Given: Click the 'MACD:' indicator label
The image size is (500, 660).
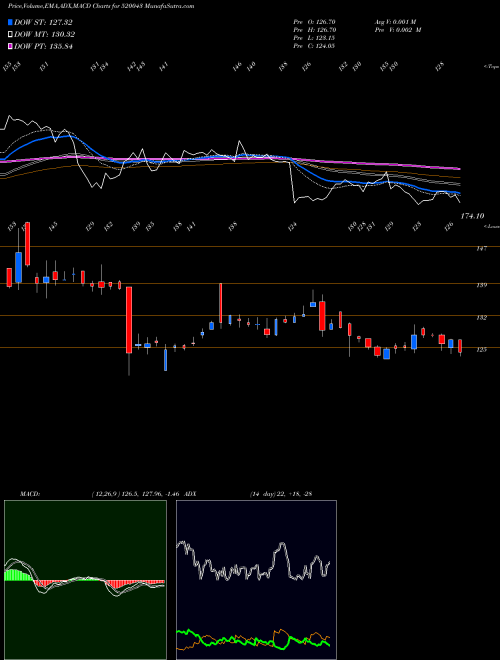Looking at the screenshot, I should pos(30,494).
